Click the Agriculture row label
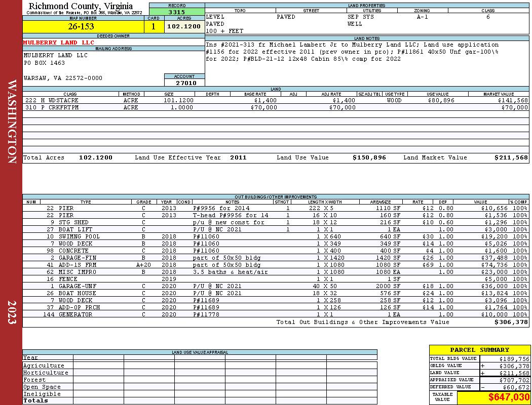Viewport: 532px width, 405px height. (x=44, y=366)
